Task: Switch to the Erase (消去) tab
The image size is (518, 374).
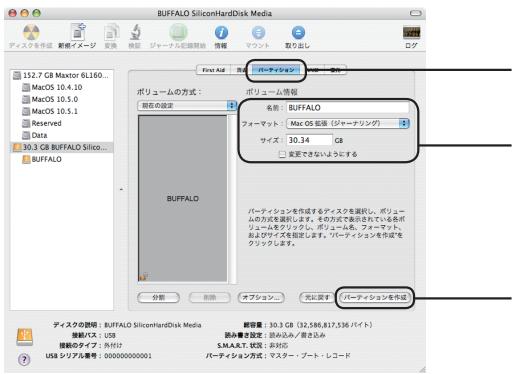Action: pyautogui.click(x=241, y=70)
